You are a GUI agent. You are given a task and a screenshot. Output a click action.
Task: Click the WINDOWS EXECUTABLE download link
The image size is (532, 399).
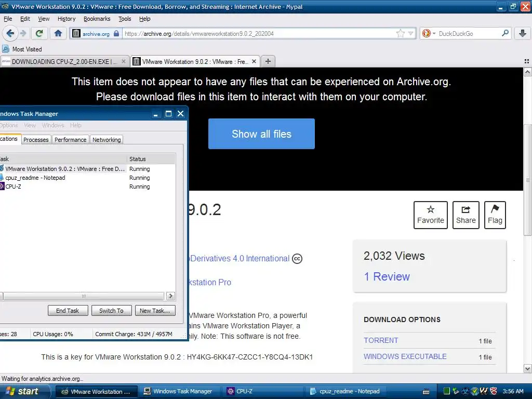click(405, 356)
